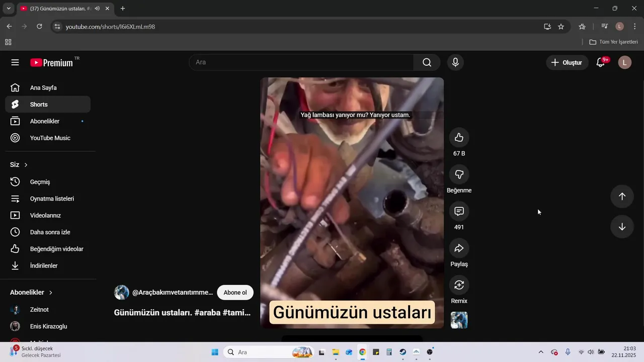Open Abonelikler feed in the sidebar

pos(48,121)
